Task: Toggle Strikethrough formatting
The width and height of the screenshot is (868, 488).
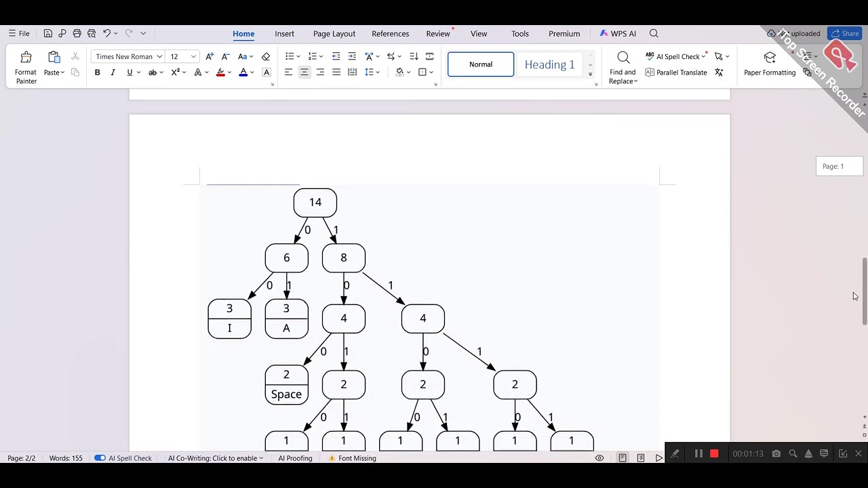Action: click(x=153, y=72)
